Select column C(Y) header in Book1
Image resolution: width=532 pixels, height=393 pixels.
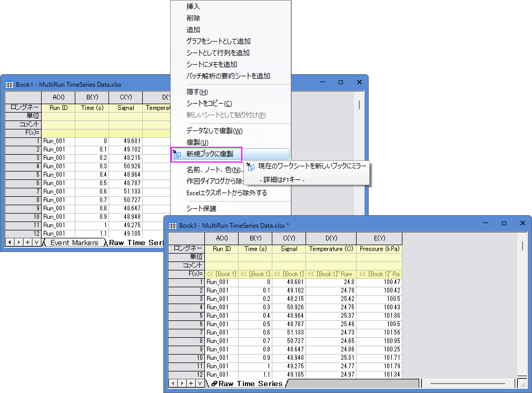click(125, 97)
